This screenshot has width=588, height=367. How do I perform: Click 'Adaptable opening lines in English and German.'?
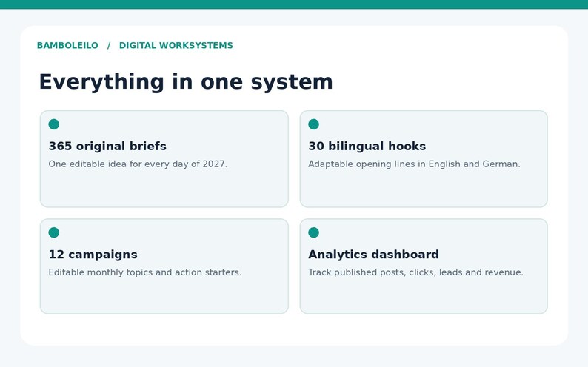click(414, 164)
